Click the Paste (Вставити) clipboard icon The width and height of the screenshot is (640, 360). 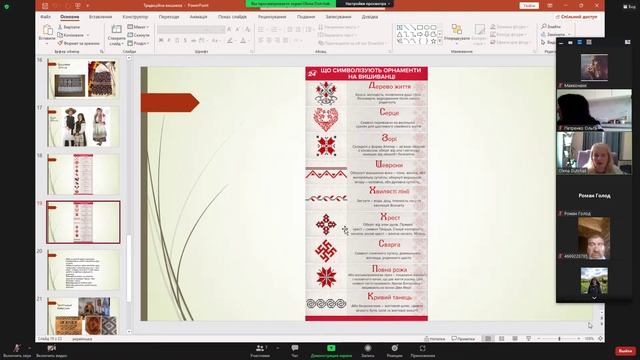pyautogui.click(x=47, y=30)
